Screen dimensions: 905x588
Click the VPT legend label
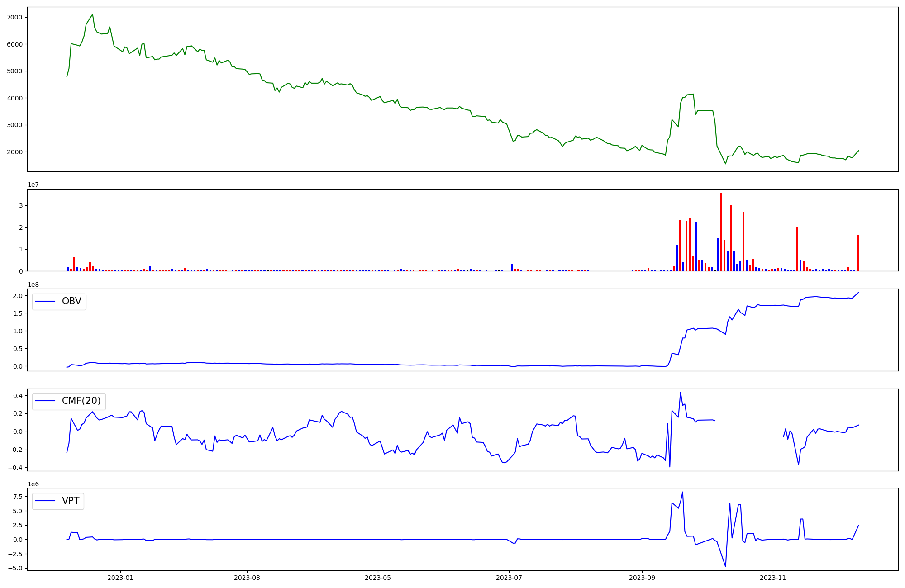(x=71, y=501)
